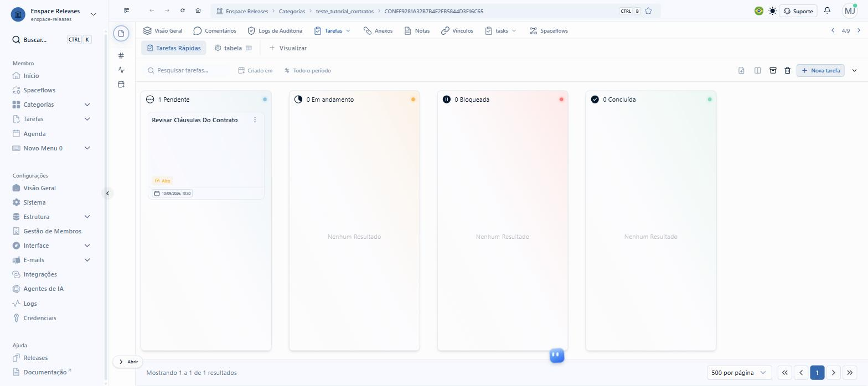
Task: Click the blue dot on Pendente column
Action: pos(265,100)
